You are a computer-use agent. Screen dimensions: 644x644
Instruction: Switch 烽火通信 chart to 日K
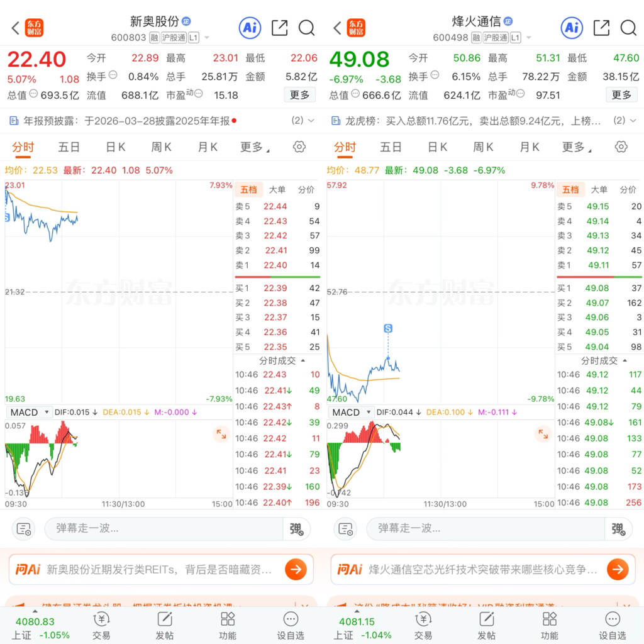click(x=438, y=147)
